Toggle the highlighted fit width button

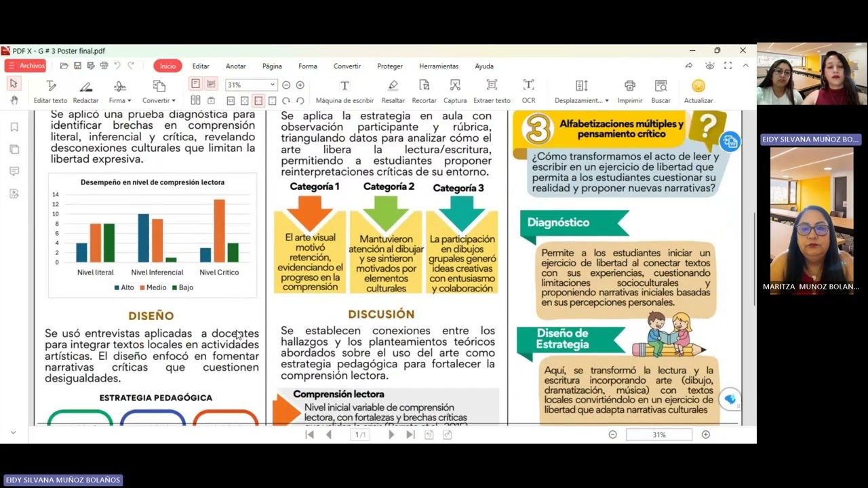point(258,101)
